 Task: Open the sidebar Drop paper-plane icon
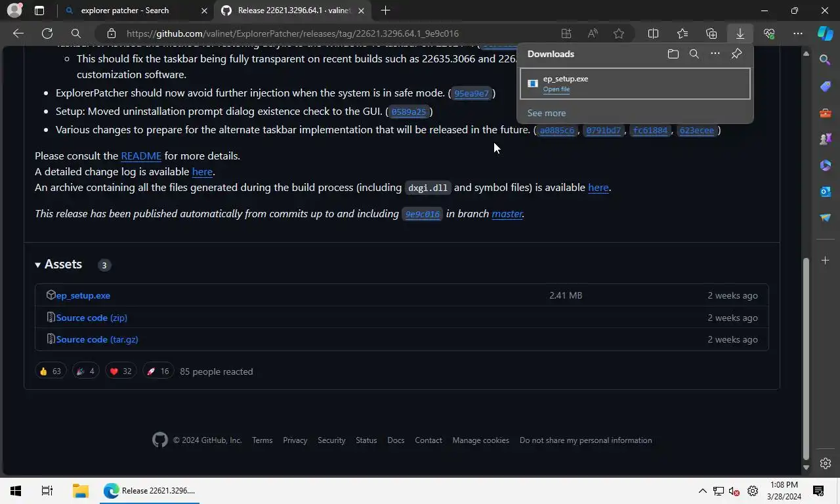826,218
